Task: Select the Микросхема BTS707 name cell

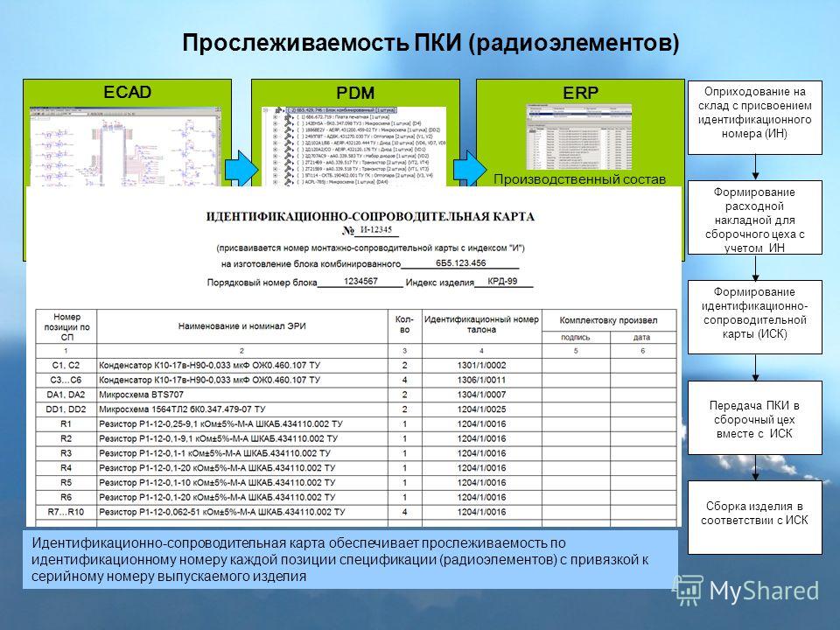Action: (242, 395)
